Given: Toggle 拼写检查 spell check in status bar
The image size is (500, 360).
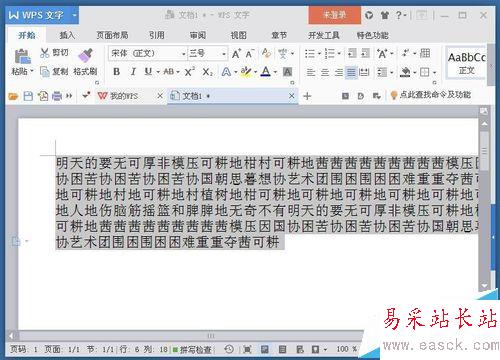Looking at the screenshot, I should 192,349.
